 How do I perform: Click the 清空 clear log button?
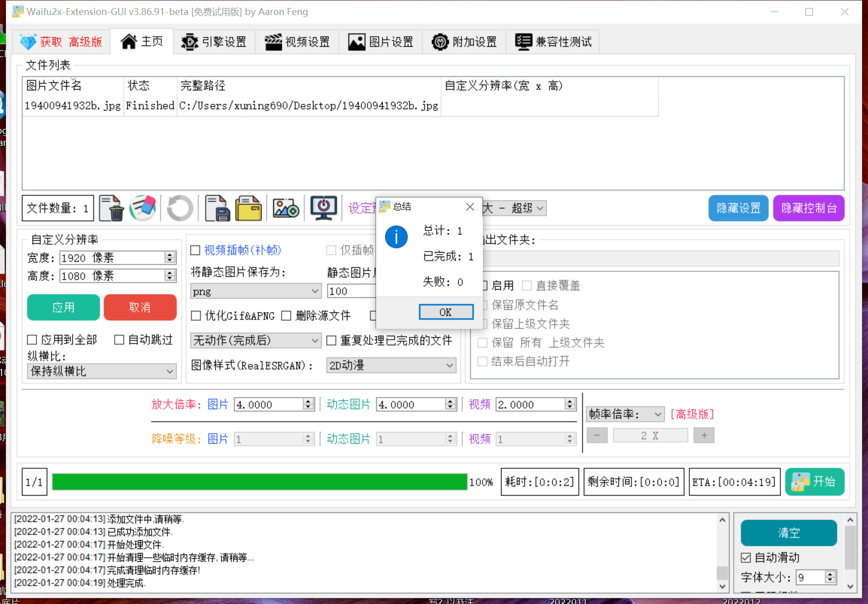(789, 533)
